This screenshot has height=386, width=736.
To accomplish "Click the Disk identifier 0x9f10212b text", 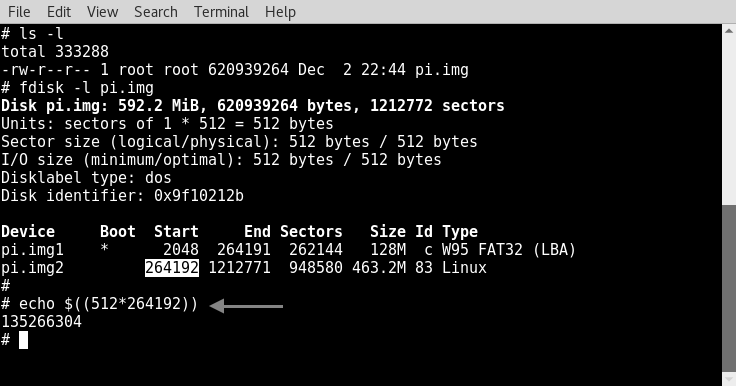I will click(122, 196).
